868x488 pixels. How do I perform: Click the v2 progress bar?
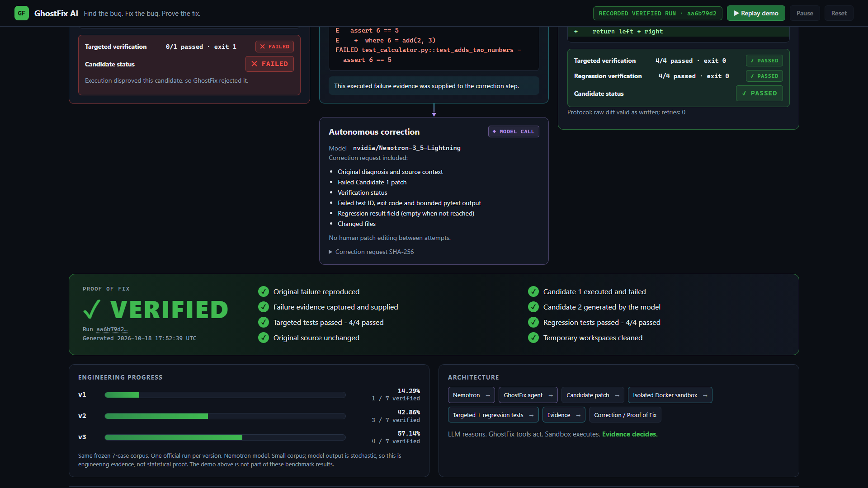pyautogui.click(x=225, y=416)
